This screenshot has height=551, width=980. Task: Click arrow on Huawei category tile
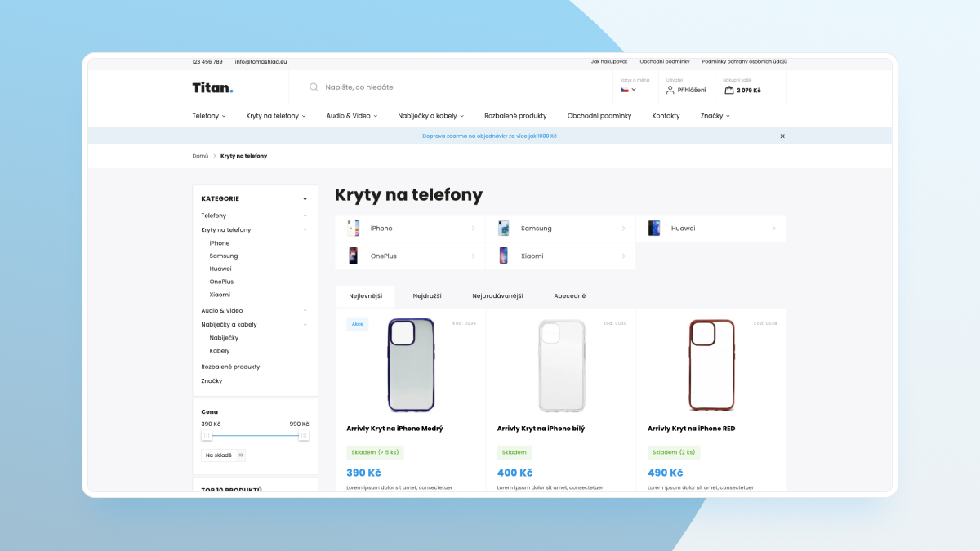tap(774, 229)
